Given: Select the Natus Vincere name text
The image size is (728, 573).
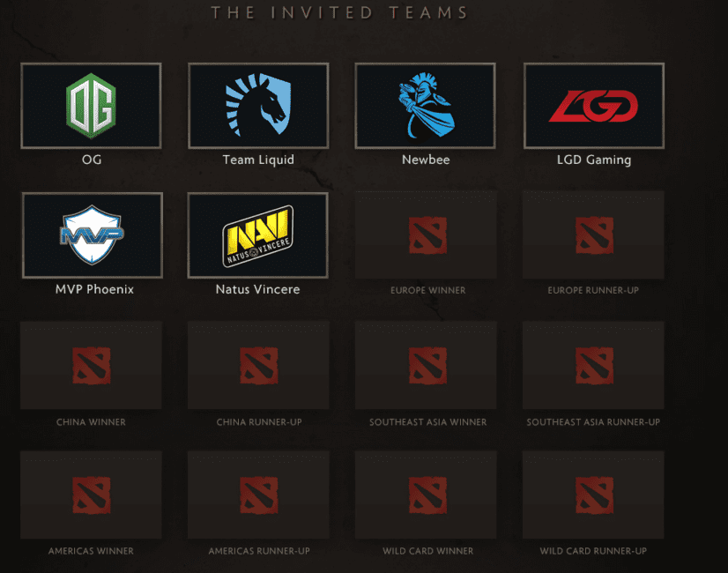Looking at the screenshot, I should [257, 289].
